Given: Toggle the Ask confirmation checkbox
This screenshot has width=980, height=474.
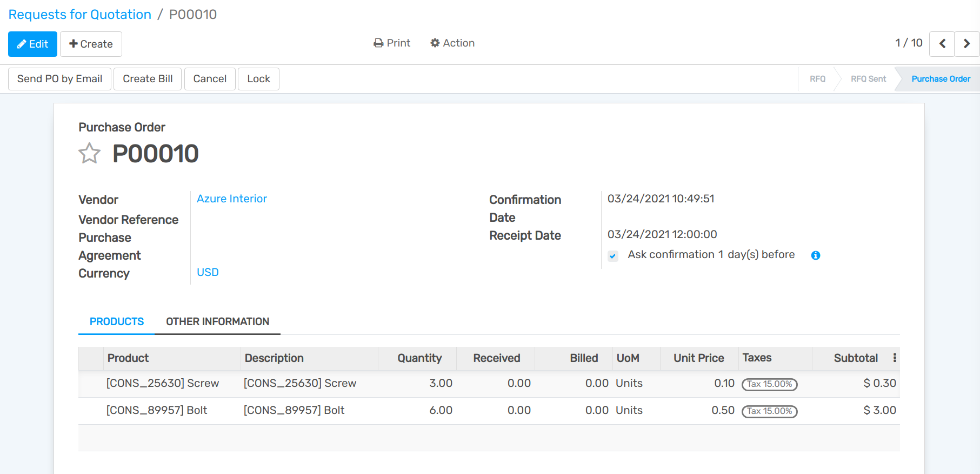Looking at the screenshot, I should 612,256.
